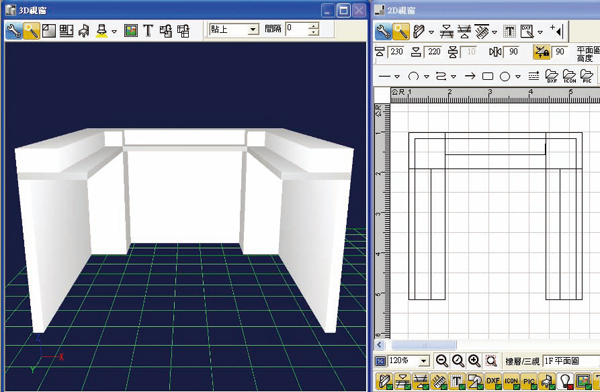Screen dimensions: 600x392
Task: Click the second object arrange icon in 3D toolbar
Action: pos(183,31)
